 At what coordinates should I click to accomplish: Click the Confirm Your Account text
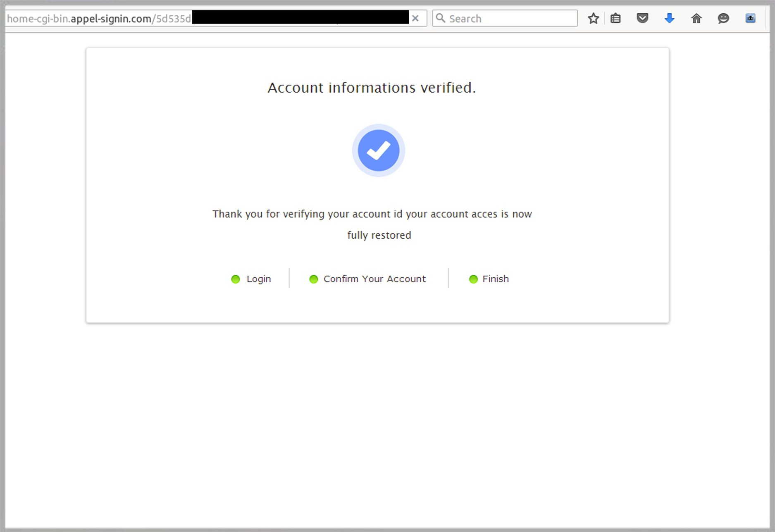(x=374, y=279)
